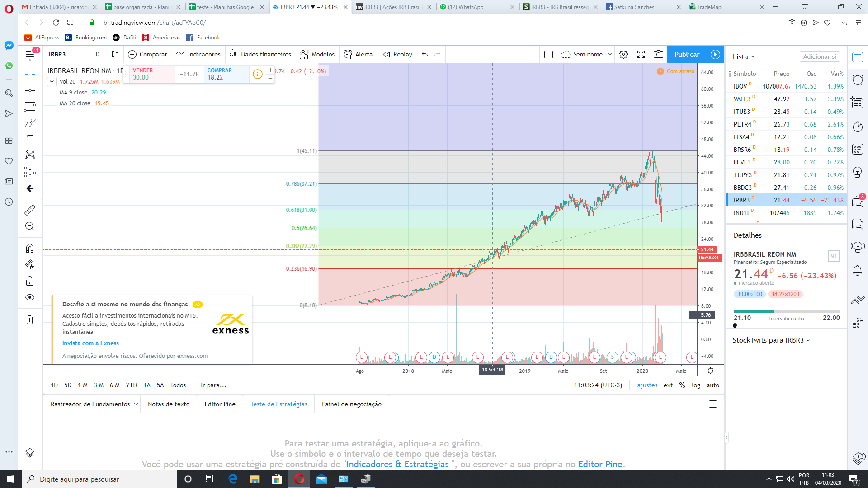The height and width of the screenshot is (488, 868).
Task: Toggle magnet mode for drawings
Action: click(30, 248)
